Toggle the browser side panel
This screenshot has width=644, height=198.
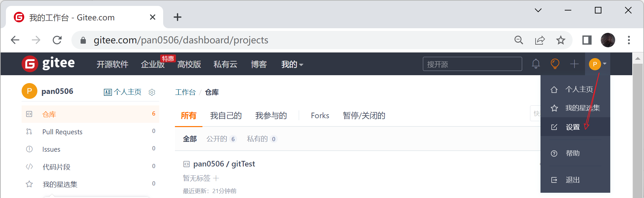tap(587, 40)
